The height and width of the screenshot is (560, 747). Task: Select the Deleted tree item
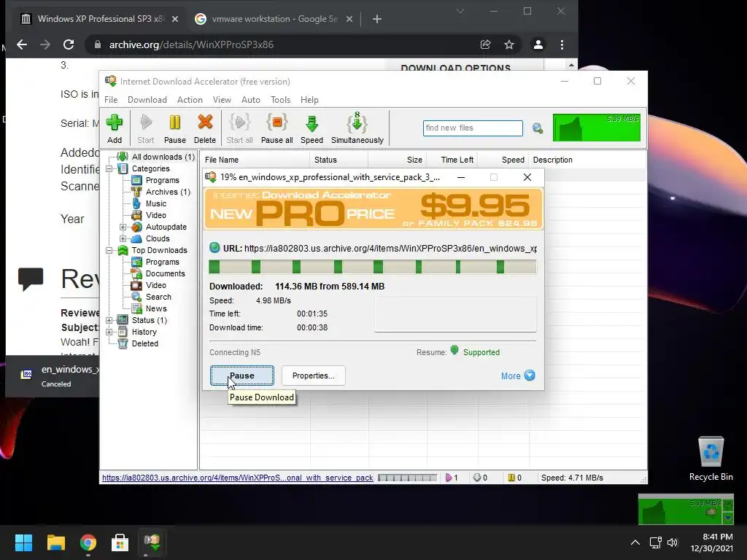click(x=145, y=343)
